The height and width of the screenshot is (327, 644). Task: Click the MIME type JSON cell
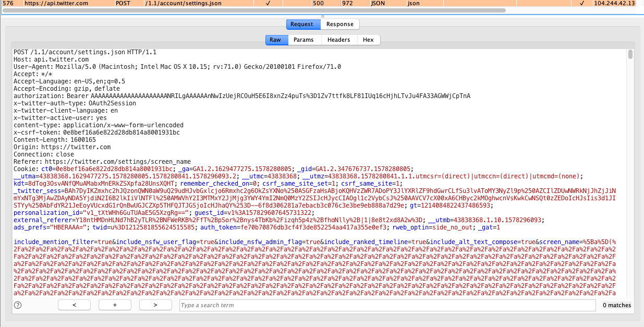click(378, 3)
